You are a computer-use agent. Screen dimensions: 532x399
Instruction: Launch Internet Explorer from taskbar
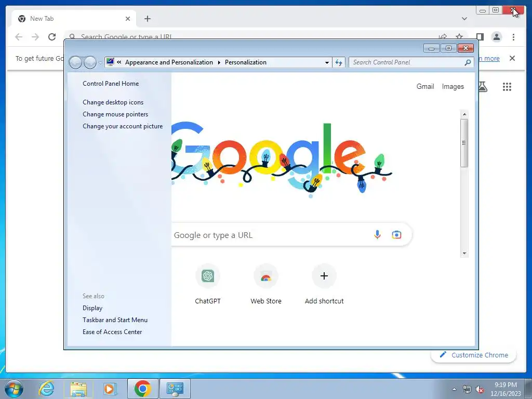tap(46, 389)
